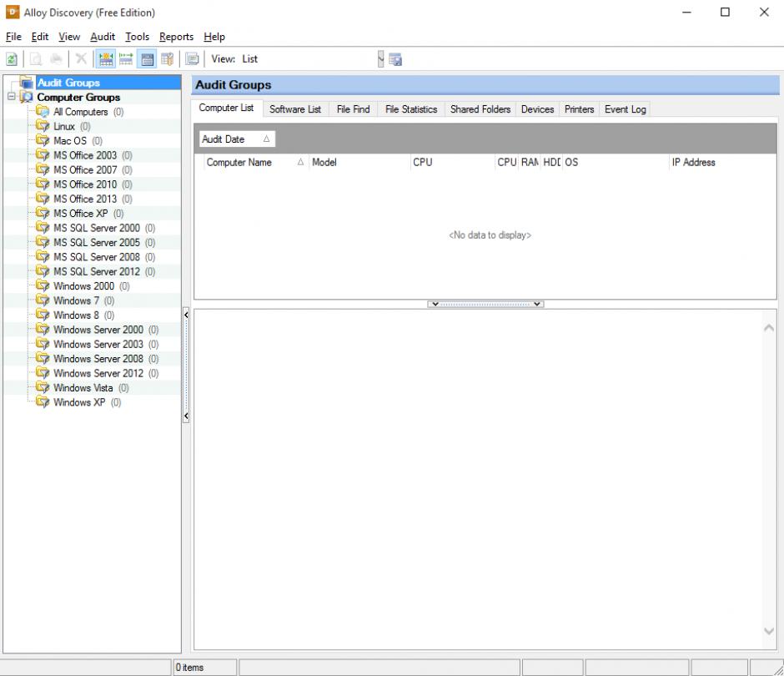Screen dimensions: 784x676
Task: Open the View menu
Action: [x=69, y=37]
